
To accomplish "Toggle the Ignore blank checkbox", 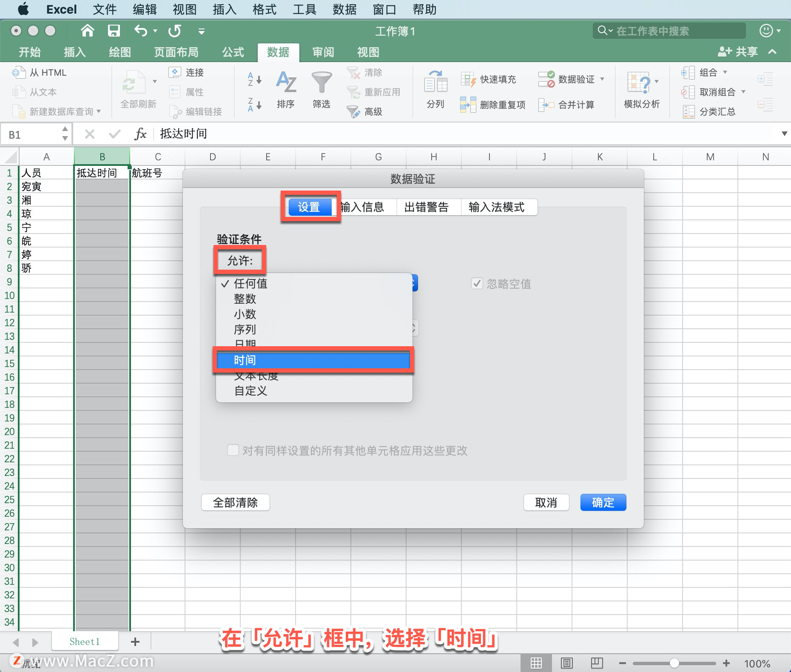I will (x=477, y=284).
